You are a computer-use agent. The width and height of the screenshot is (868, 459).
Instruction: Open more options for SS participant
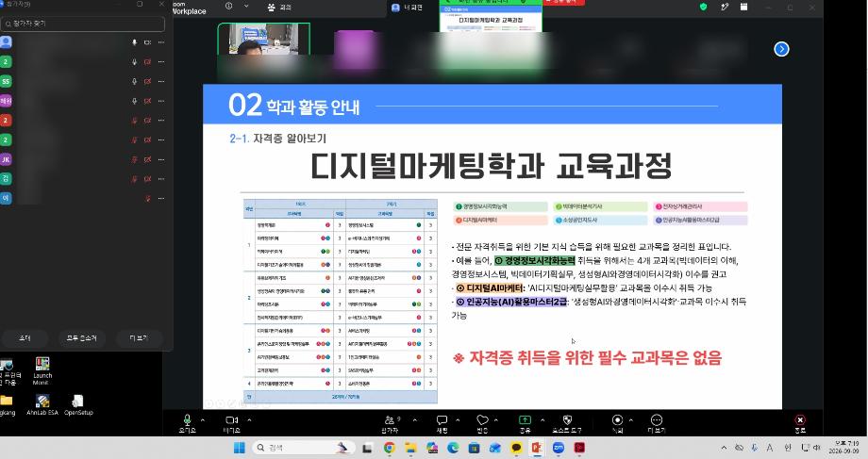click(x=161, y=81)
